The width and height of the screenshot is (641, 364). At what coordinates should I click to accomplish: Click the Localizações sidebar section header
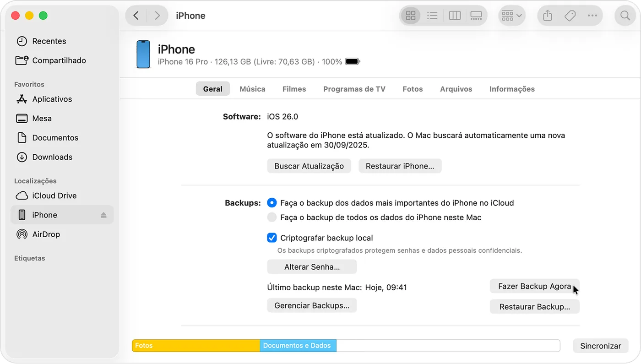point(35,181)
